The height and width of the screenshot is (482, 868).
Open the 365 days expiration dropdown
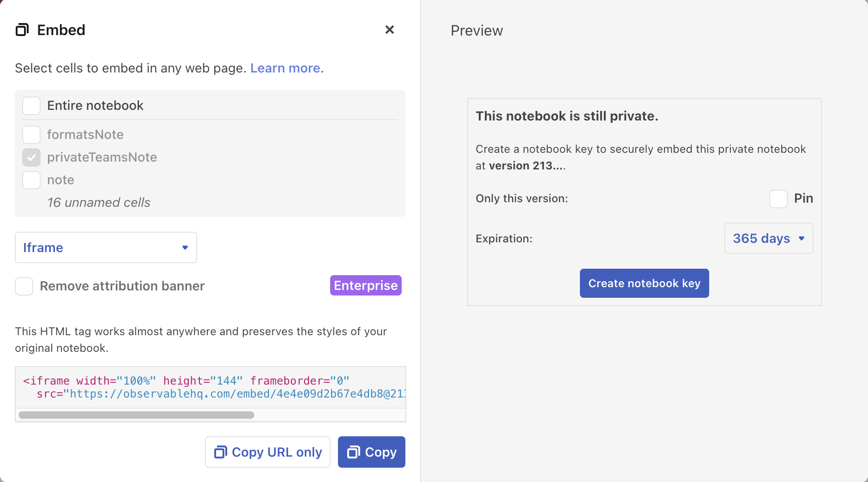(768, 238)
